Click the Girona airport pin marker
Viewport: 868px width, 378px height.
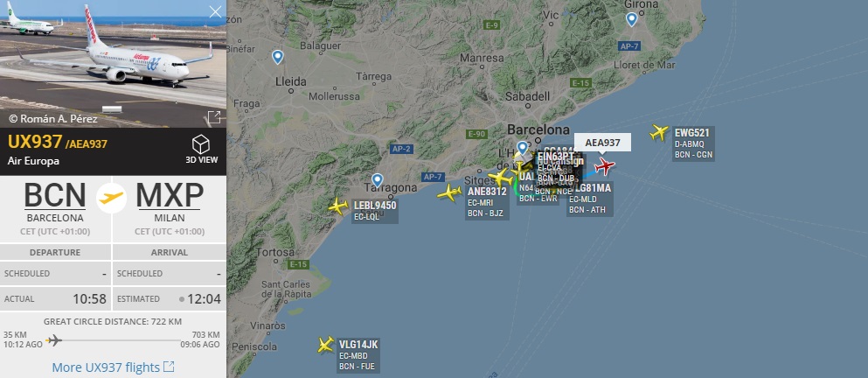coord(631,19)
